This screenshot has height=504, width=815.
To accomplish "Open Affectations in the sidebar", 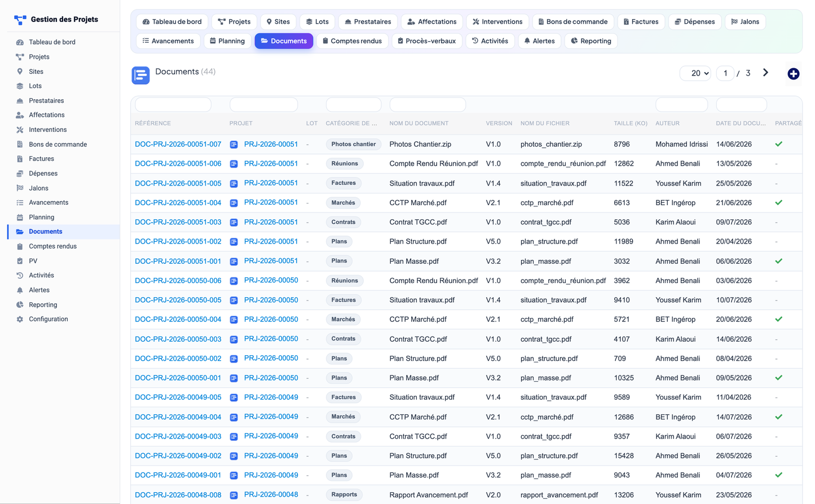I will point(47,115).
